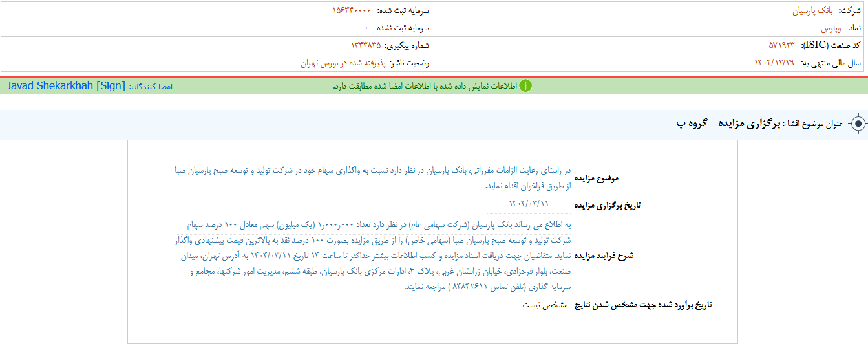Click the unregistered capital value ۰
Image resolution: width=868 pixels, height=348 pixels.
[x=366, y=28]
